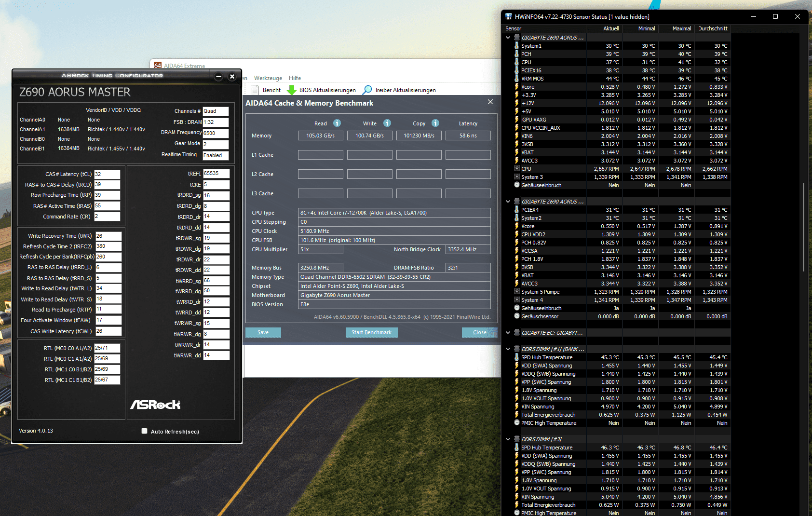
Task: Click the first Gehäuseeinbruch Nein status icon
Action: point(517,185)
